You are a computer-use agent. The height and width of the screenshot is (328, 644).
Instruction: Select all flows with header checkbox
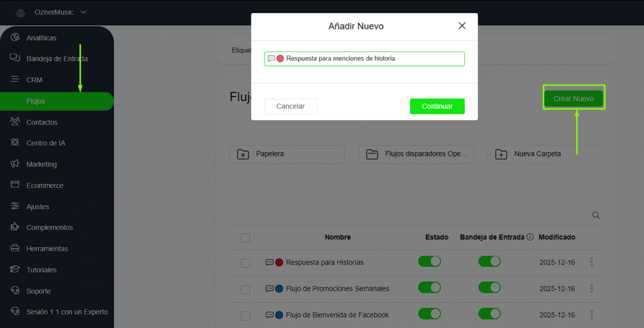coord(245,238)
